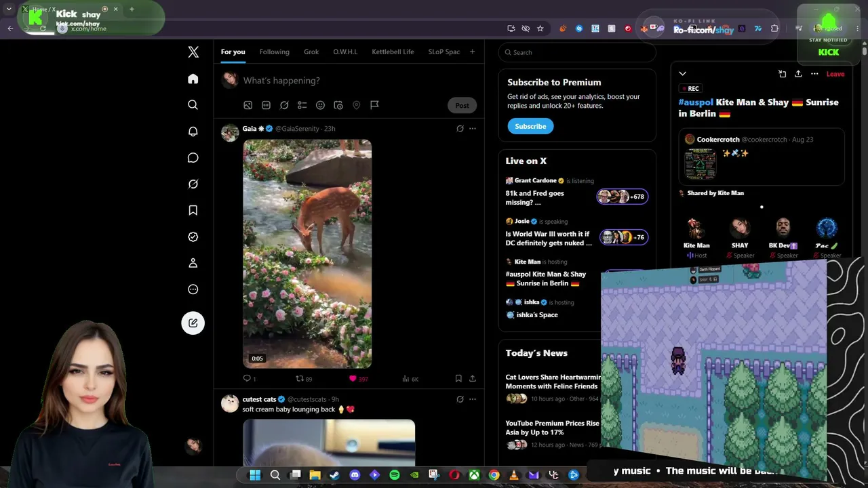Open account switcher avatar in X sidebar
Screen dimensions: 868x488
pyautogui.click(x=193, y=445)
